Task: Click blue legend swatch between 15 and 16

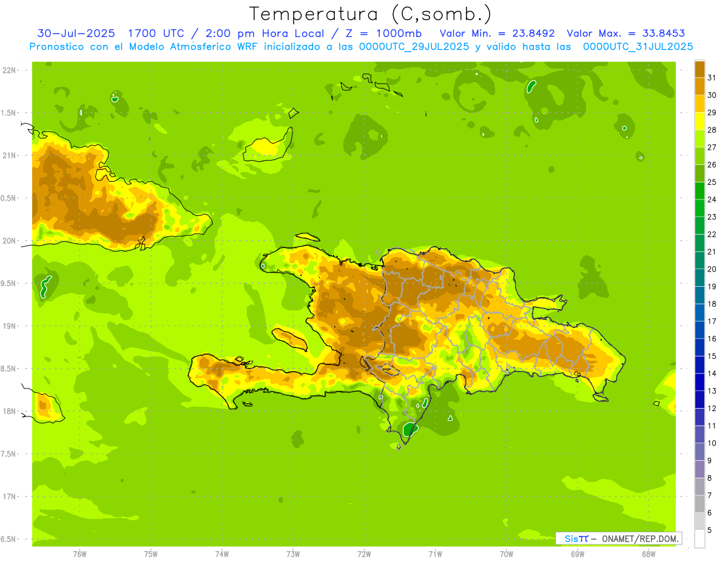Action: click(699, 347)
